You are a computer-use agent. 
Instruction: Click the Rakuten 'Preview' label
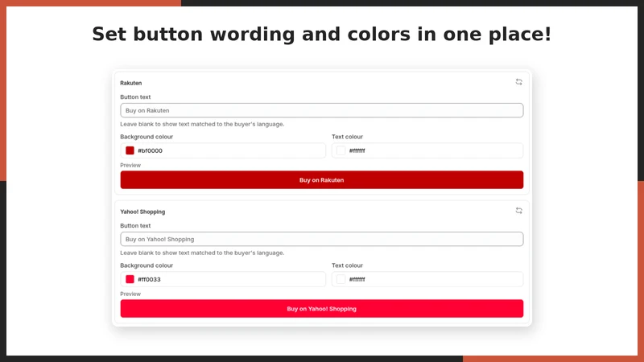pos(130,165)
